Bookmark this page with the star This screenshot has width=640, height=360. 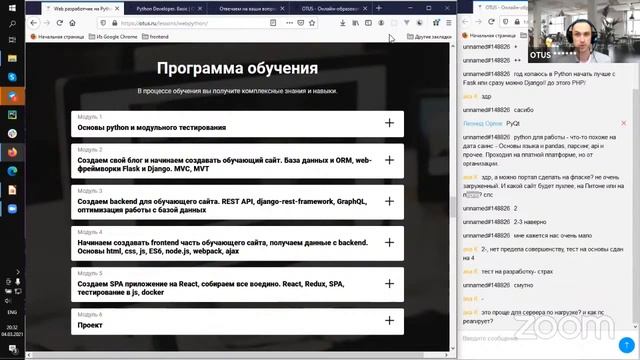[x=312, y=23]
